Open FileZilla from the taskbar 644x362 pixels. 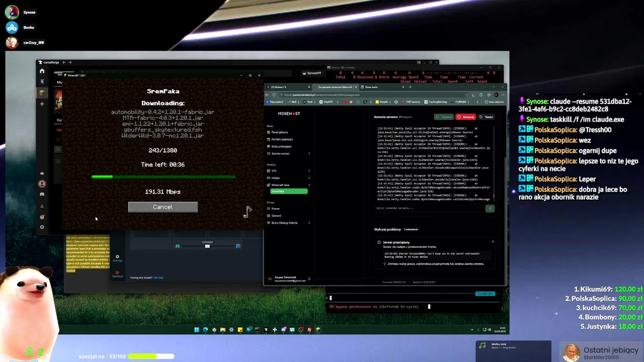[x=309, y=330]
